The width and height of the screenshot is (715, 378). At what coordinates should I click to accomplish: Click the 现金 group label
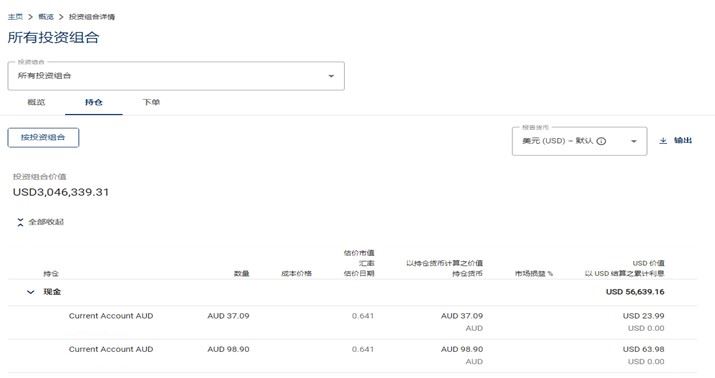click(x=52, y=292)
